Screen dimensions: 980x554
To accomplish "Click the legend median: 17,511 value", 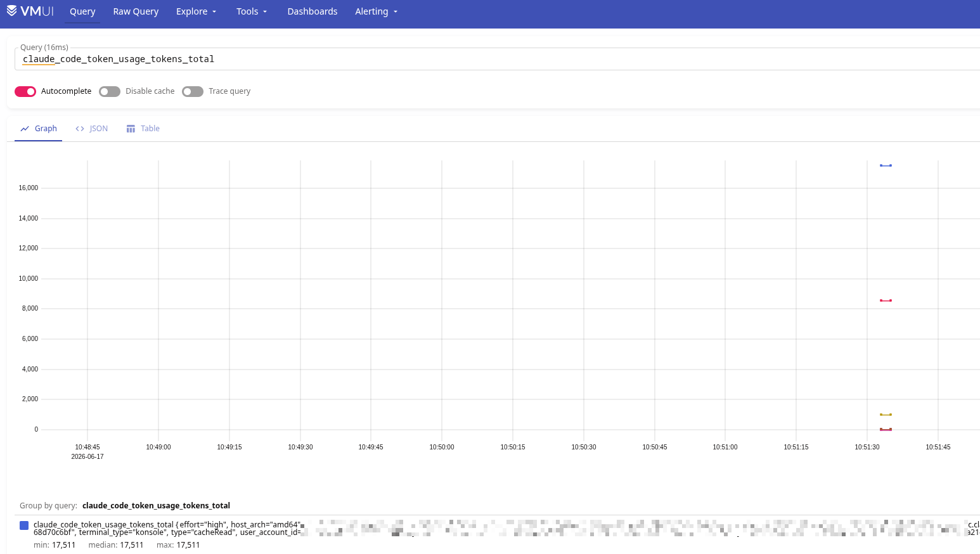I will [x=116, y=545].
